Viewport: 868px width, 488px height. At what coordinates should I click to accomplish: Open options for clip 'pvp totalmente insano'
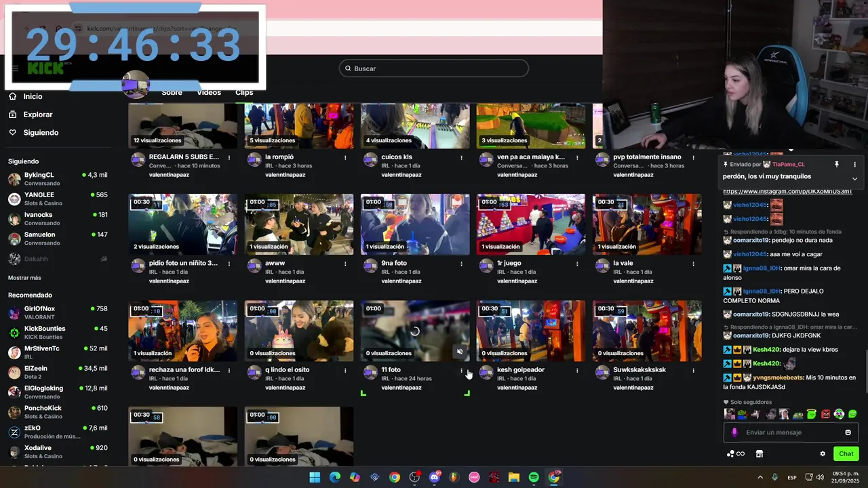click(693, 157)
